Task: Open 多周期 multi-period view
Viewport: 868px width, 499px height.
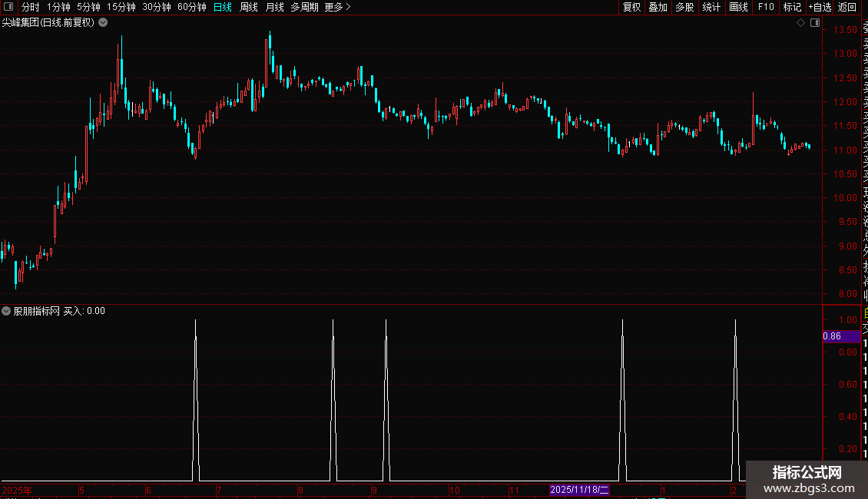Action: pos(304,7)
